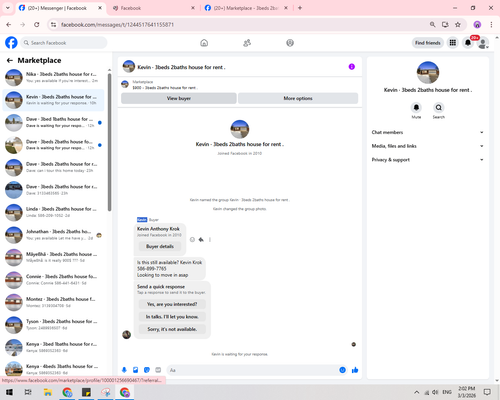
Task: Click Kevin's large profile picture in the chat
Action: (240, 129)
